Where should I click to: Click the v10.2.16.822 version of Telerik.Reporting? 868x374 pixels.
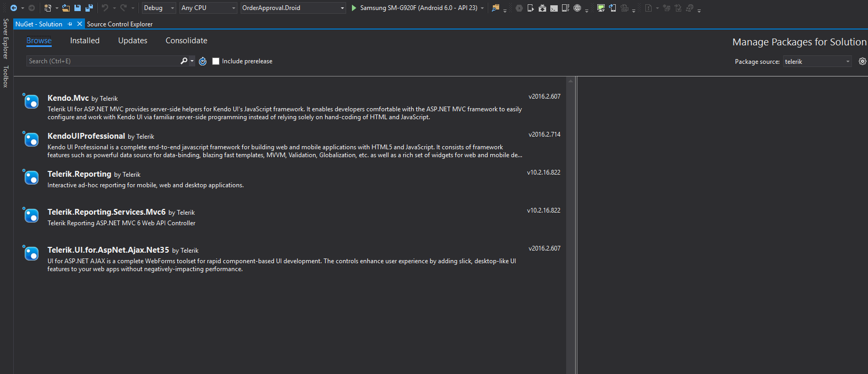[x=543, y=172]
